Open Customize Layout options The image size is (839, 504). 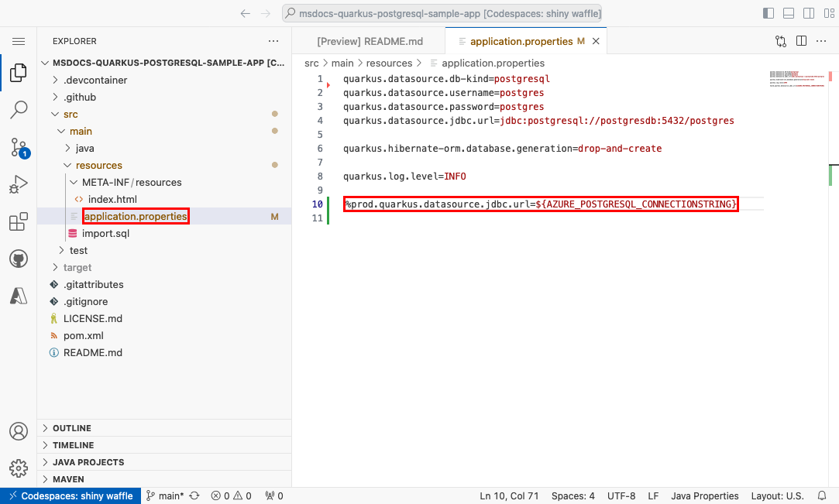point(829,13)
